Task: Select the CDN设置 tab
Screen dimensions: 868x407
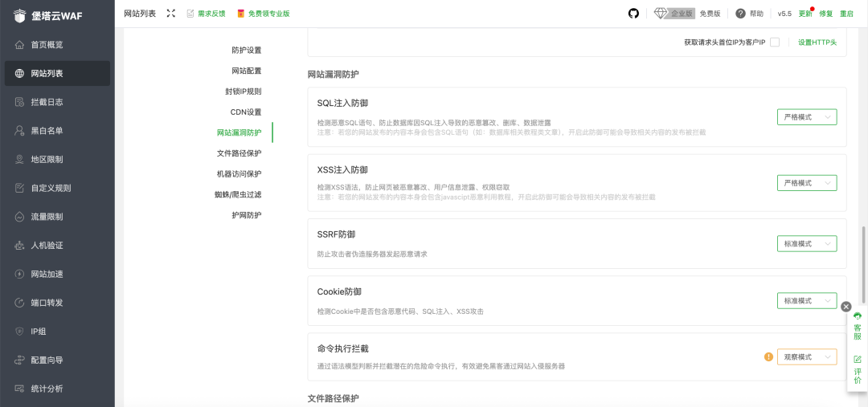Action: point(245,112)
